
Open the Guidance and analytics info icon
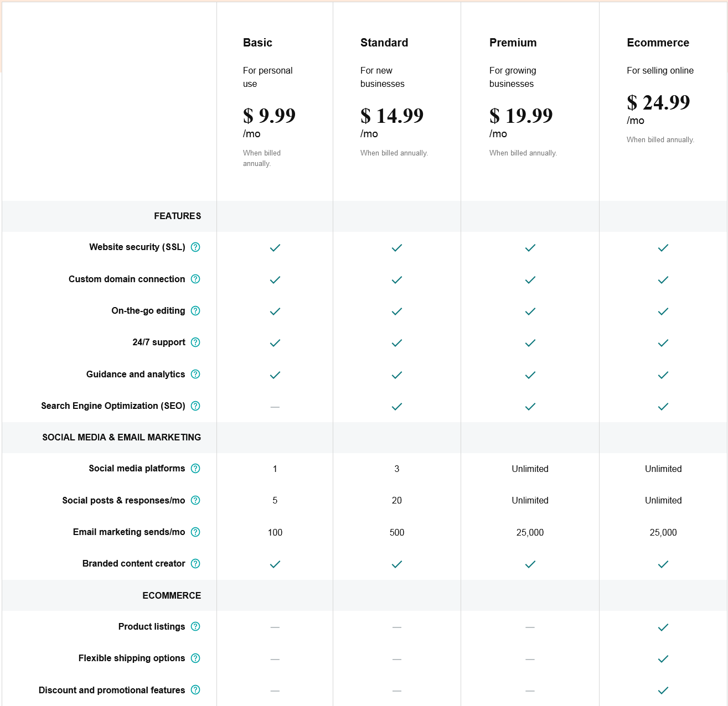tap(195, 375)
